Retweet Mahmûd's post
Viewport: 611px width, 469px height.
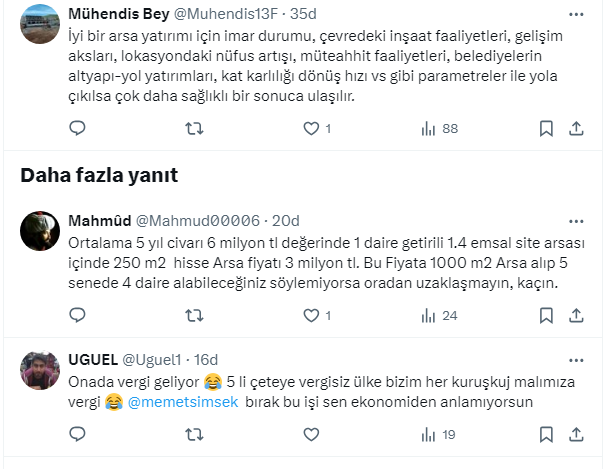coord(196,316)
